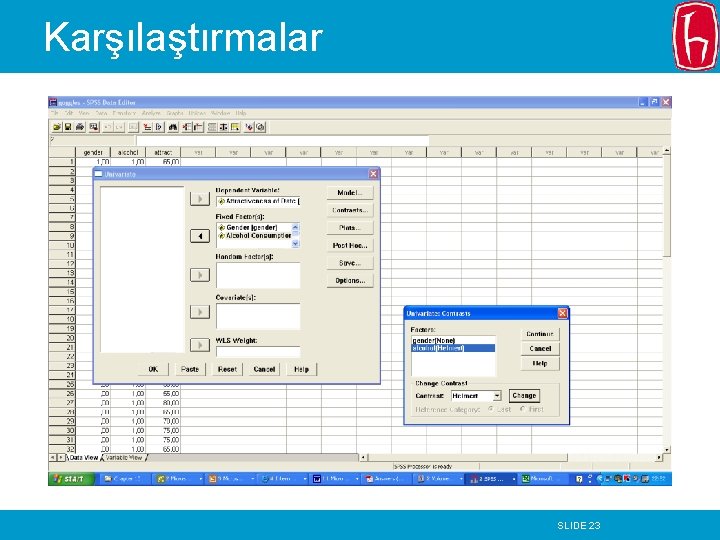The width and height of the screenshot is (720, 540).
Task: Click the left-arrow button beside Fixed Factor(s)
Action: click(x=200, y=236)
